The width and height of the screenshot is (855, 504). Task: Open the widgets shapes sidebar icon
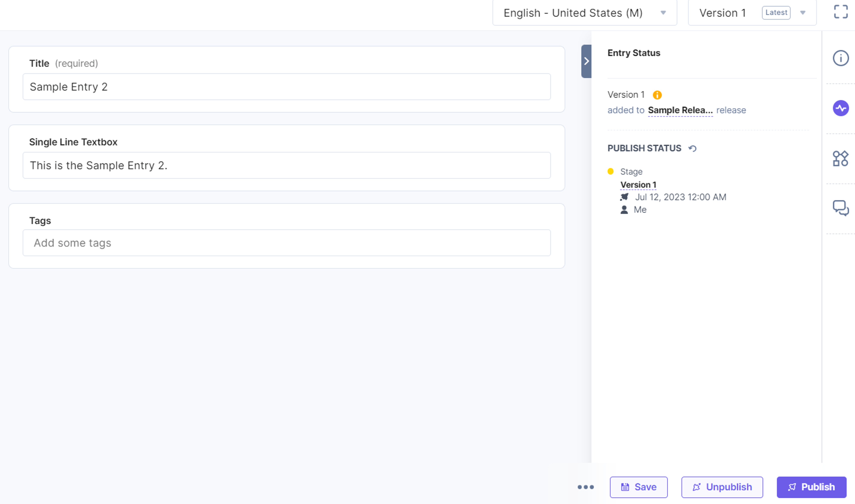click(840, 159)
